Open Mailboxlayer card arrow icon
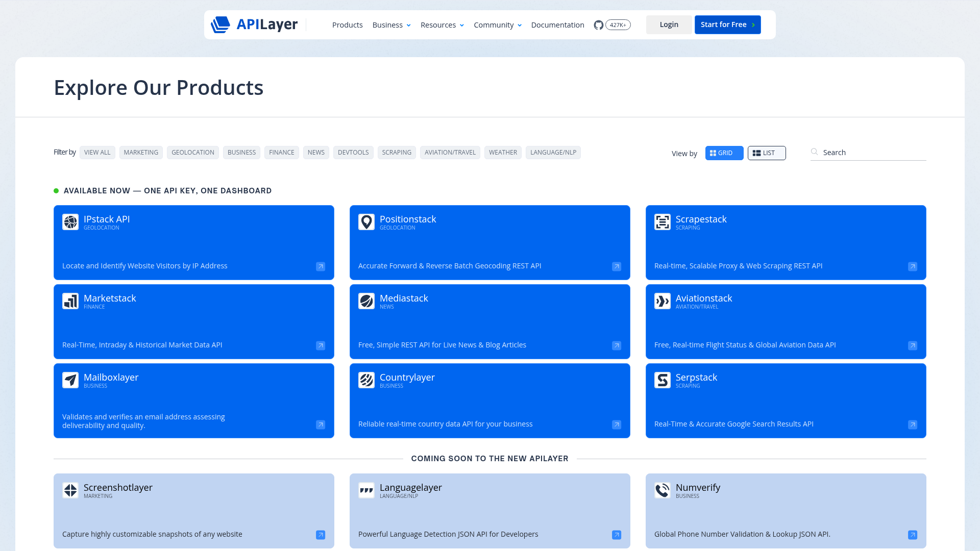The height and width of the screenshot is (551, 980). 321,424
